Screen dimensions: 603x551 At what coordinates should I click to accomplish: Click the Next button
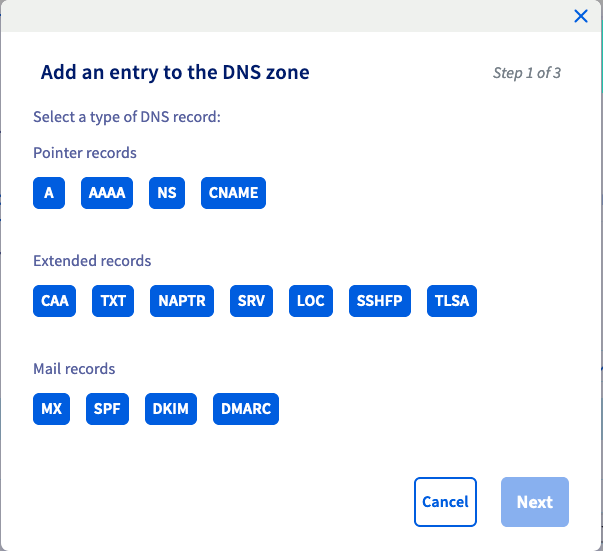535,502
